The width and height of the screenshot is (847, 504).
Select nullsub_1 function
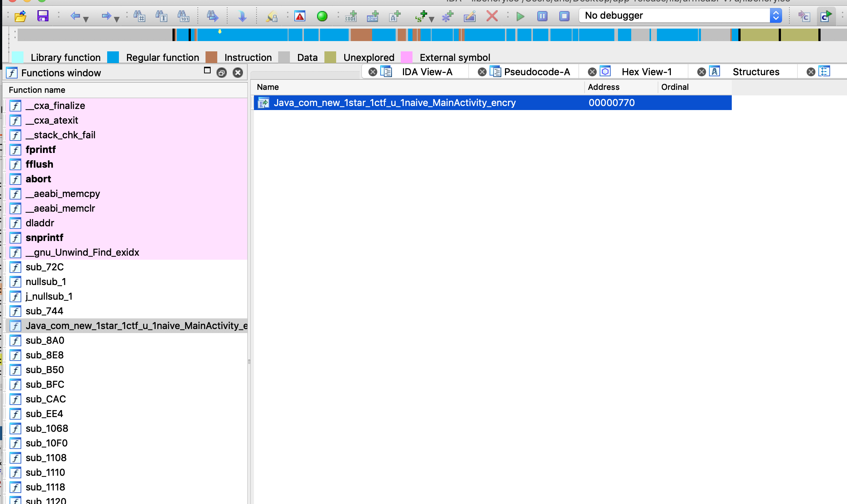point(126,282)
